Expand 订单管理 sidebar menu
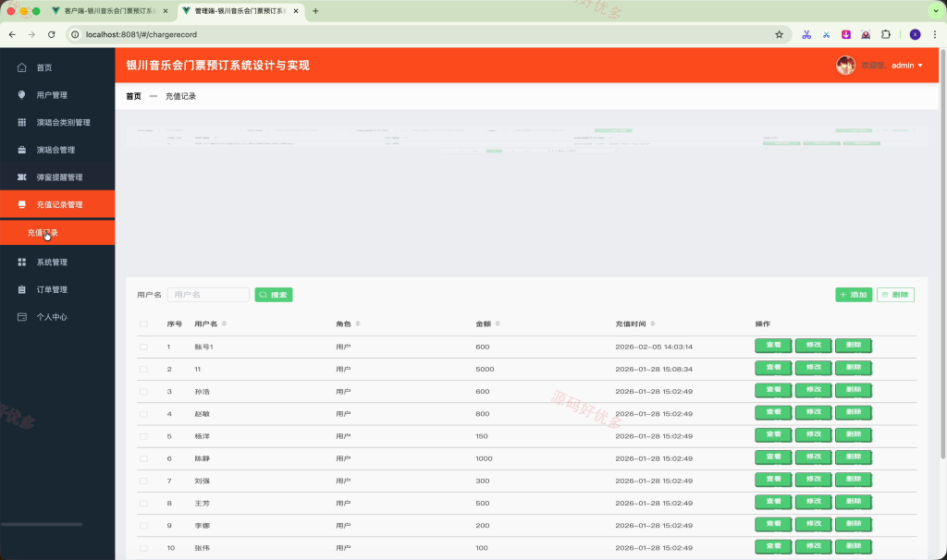 coord(57,289)
